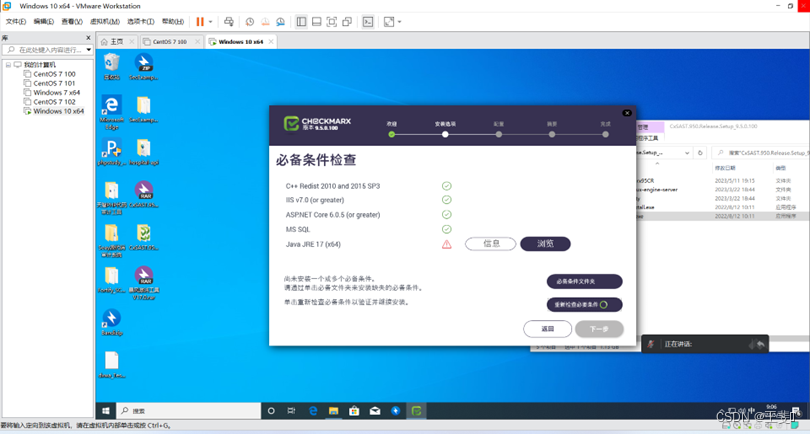Viewport: 810px width, 434px height.
Task: Open the 文件(F) menu in VMware
Action: [x=15, y=22]
